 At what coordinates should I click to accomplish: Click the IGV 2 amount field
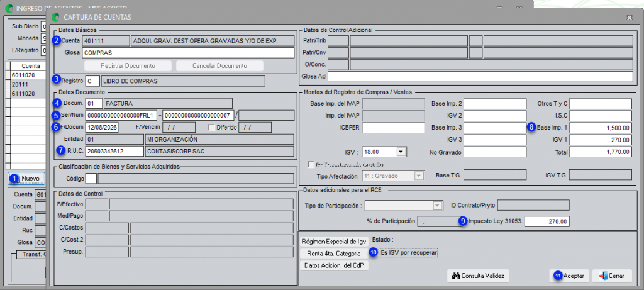pos(495,116)
